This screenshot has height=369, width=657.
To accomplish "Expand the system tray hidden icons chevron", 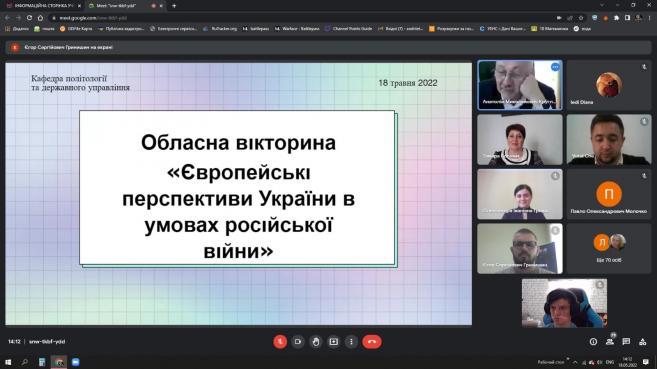I will tap(575, 362).
